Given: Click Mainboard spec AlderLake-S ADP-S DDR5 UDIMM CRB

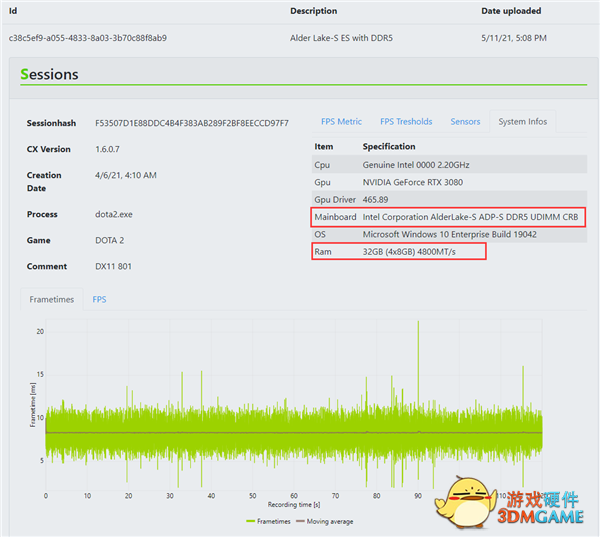Looking at the screenshot, I should [470, 217].
